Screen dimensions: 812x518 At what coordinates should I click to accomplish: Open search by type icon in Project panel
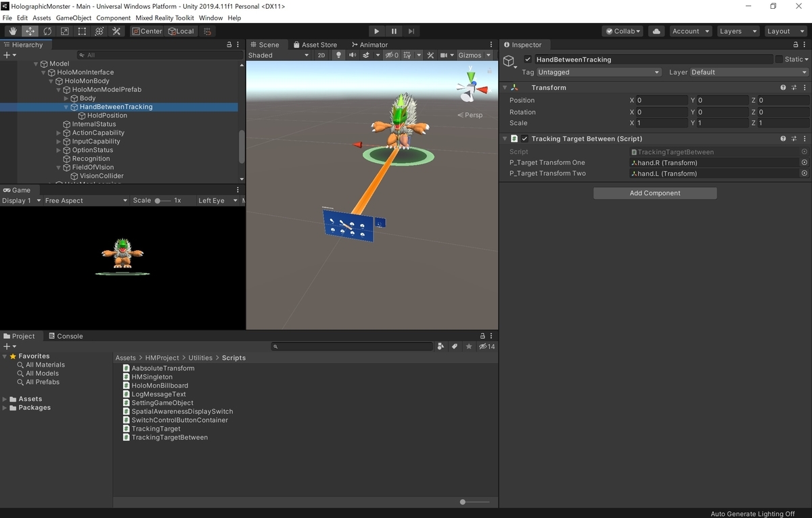[x=441, y=346]
